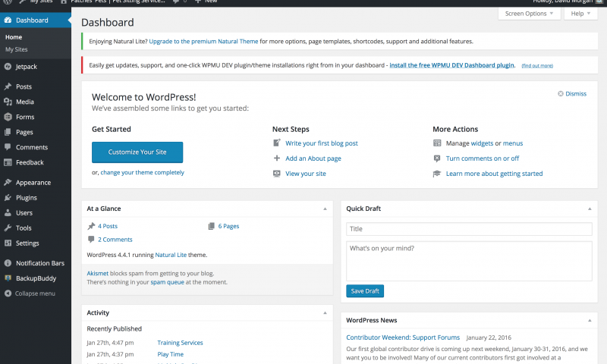Screen dimensions: 607x364
Task: Click the Pages icon in sidebar
Action: [8, 132]
